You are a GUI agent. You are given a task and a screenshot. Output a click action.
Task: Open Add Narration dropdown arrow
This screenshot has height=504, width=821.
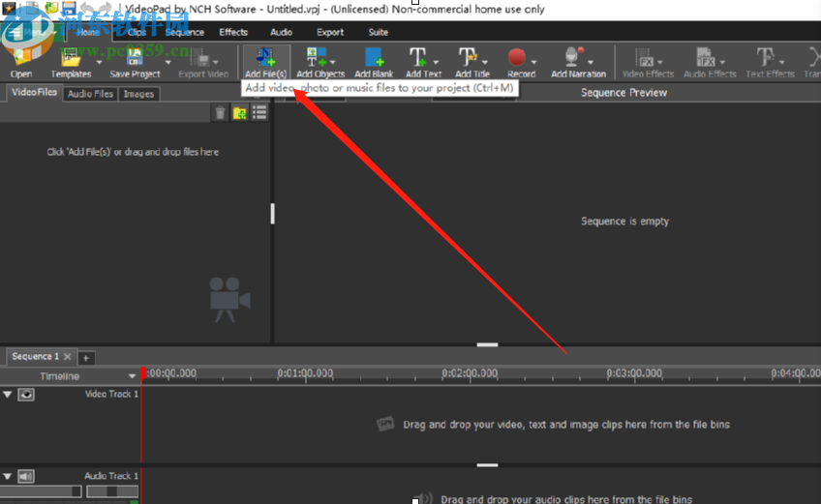(x=591, y=62)
